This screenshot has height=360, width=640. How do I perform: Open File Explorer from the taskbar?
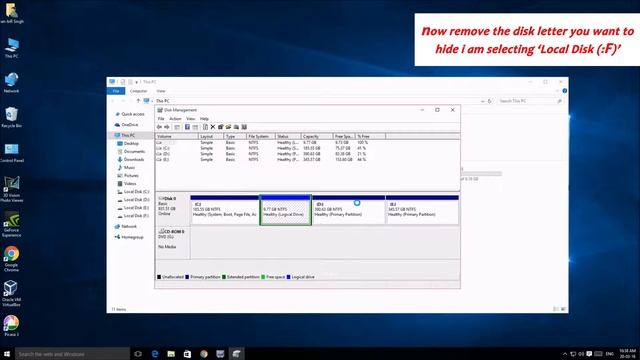click(171, 354)
